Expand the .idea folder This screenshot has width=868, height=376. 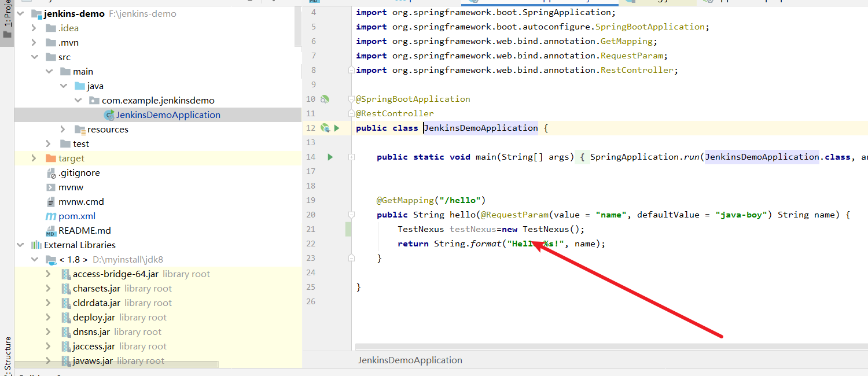(x=34, y=28)
